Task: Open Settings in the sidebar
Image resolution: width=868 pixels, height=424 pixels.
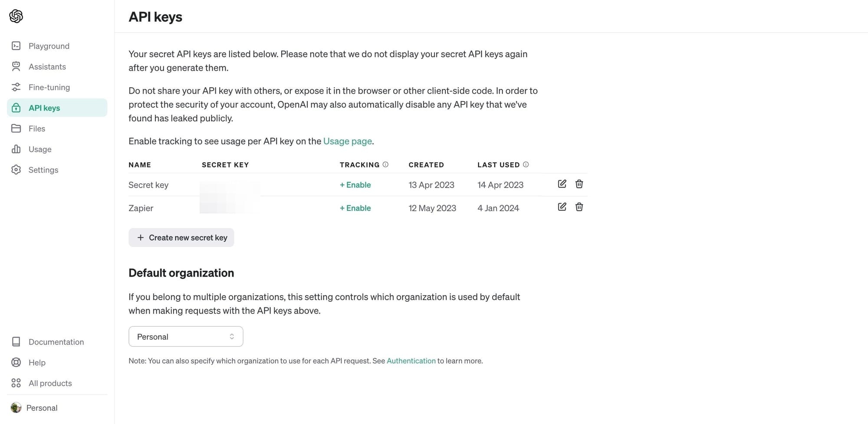Action: [x=43, y=170]
